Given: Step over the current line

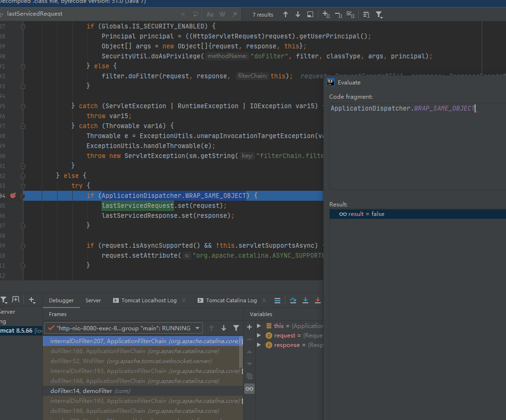Looking at the screenshot, I should 293,300.
